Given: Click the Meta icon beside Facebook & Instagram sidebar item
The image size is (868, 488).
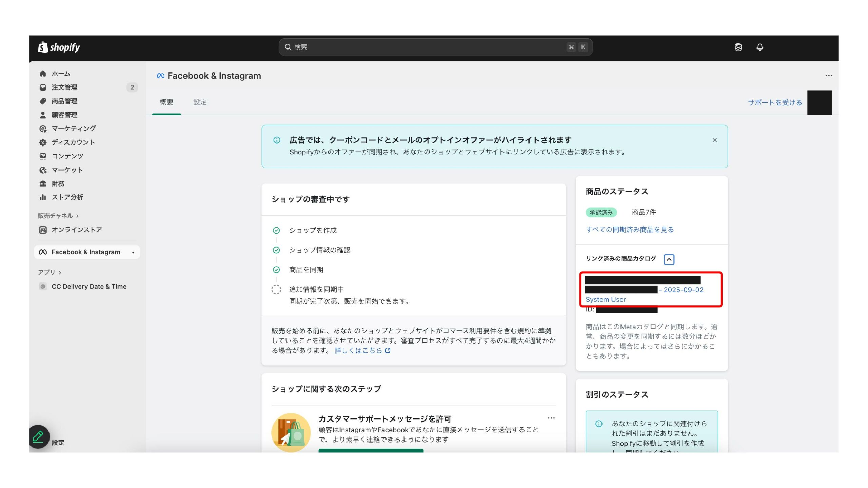Looking at the screenshot, I should (x=43, y=252).
